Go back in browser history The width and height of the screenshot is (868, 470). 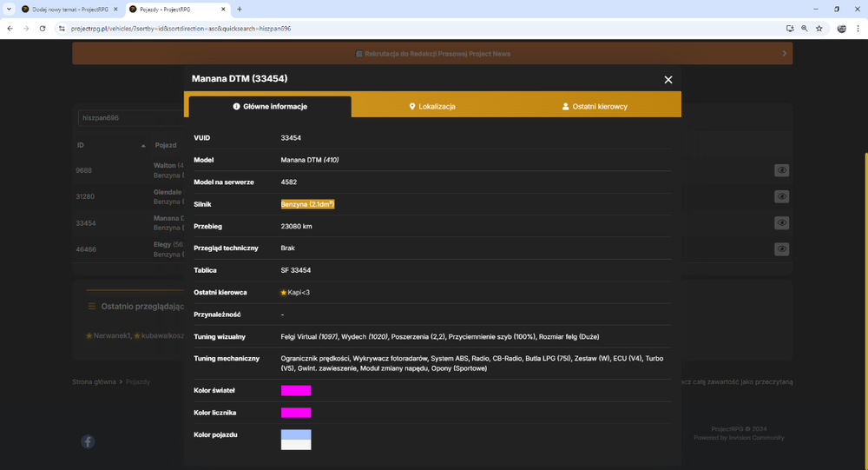point(10,29)
